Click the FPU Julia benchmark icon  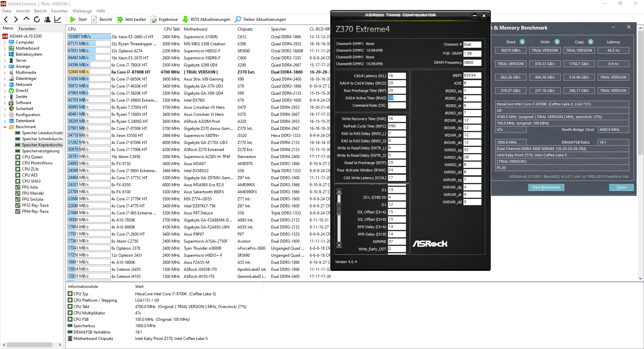pos(18,187)
